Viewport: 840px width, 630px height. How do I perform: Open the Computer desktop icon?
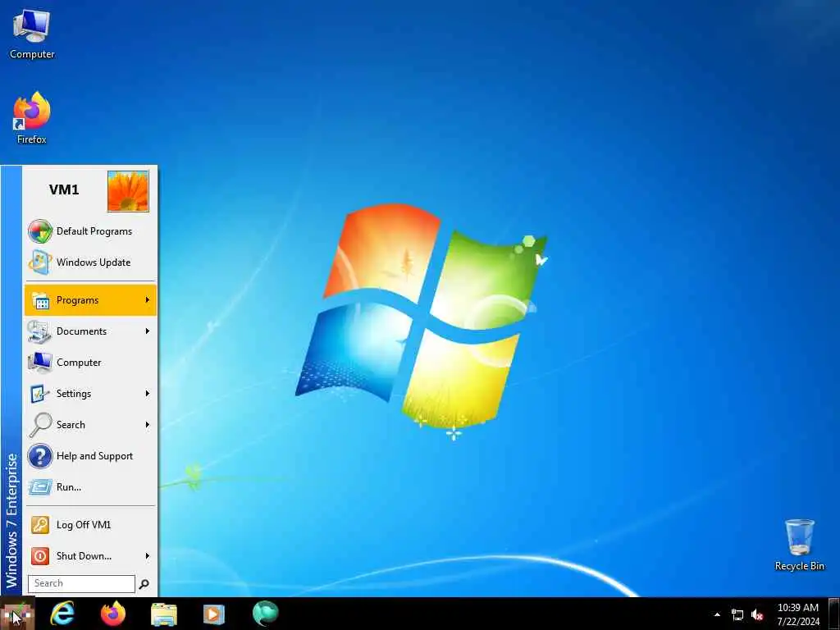pos(32,34)
